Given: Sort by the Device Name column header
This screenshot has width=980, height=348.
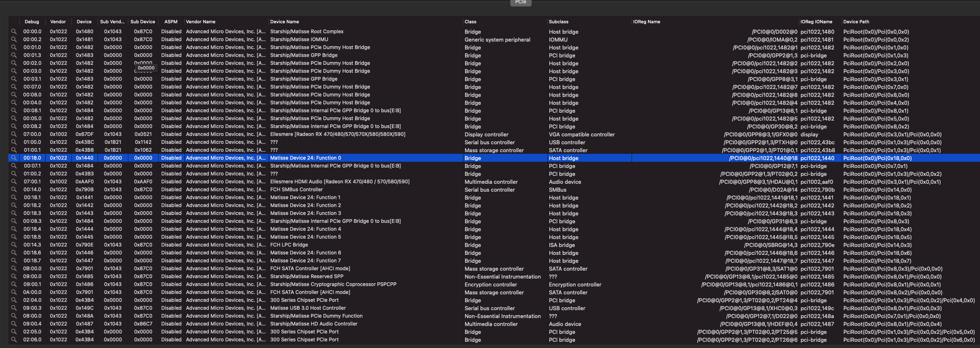Looking at the screenshot, I should [284, 22].
